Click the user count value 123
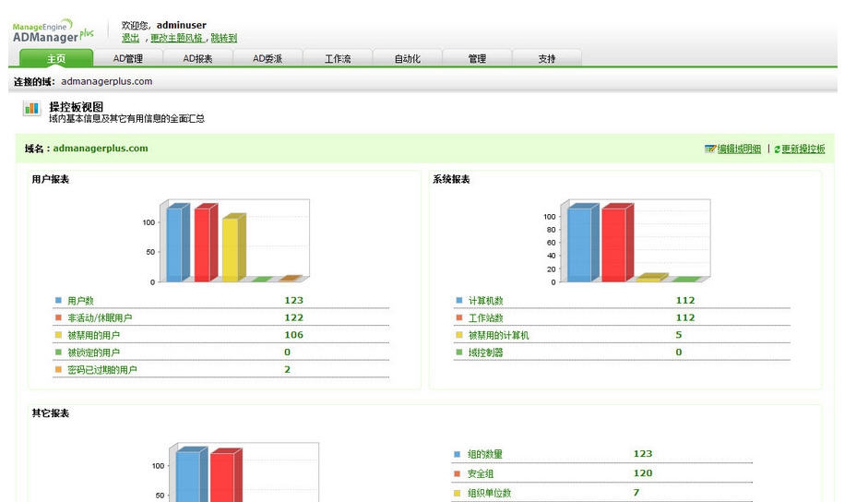The height and width of the screenshot is (502, 868). click(294, 300)
